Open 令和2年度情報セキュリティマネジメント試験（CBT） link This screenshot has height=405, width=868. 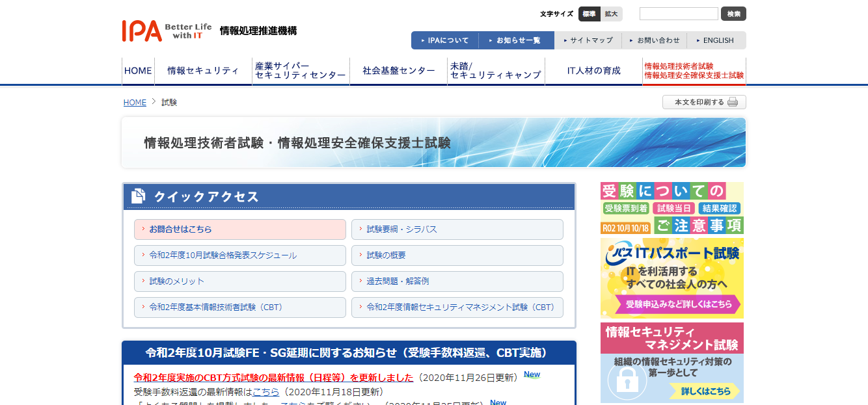[457, 307]
